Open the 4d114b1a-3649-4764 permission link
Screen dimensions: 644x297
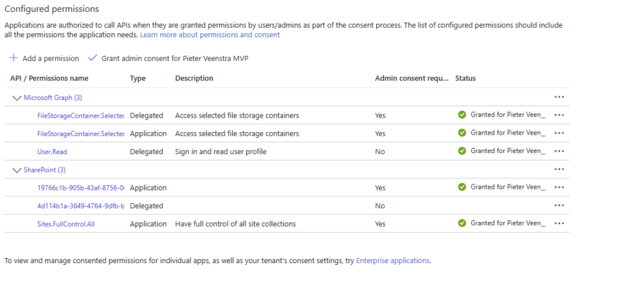tap(80, 206)
